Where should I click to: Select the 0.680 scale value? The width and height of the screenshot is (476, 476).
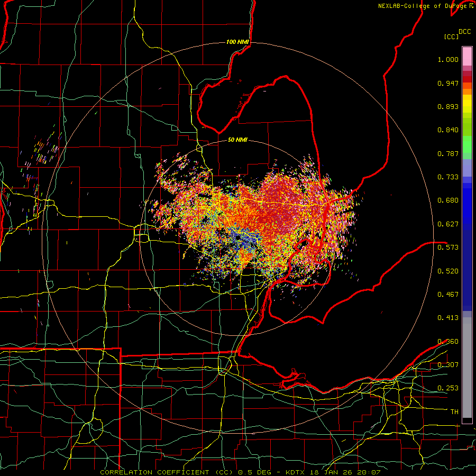(x=448, y=200)
